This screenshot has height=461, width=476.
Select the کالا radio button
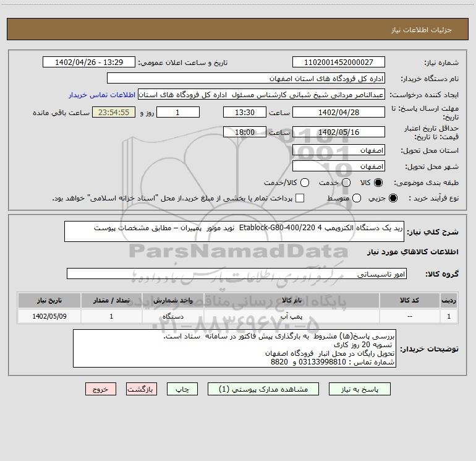378,183
